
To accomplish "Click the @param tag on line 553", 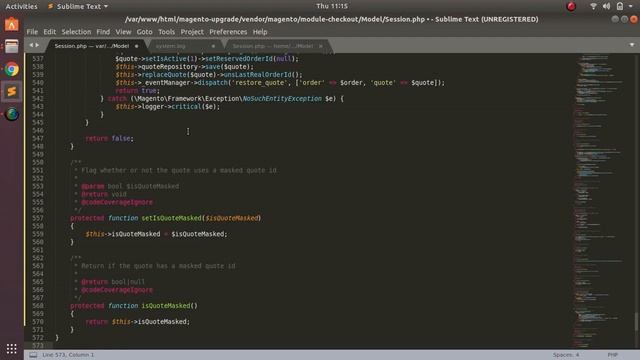I will [93, 186].
